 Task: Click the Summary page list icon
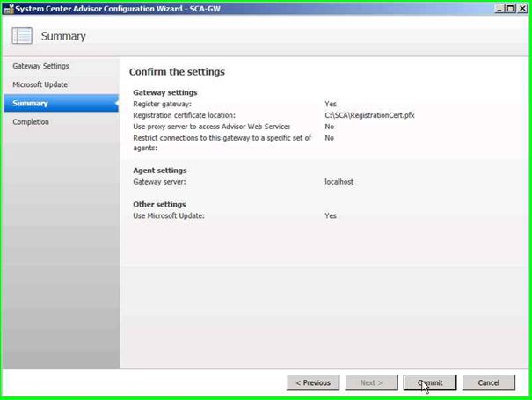(22, 36)
